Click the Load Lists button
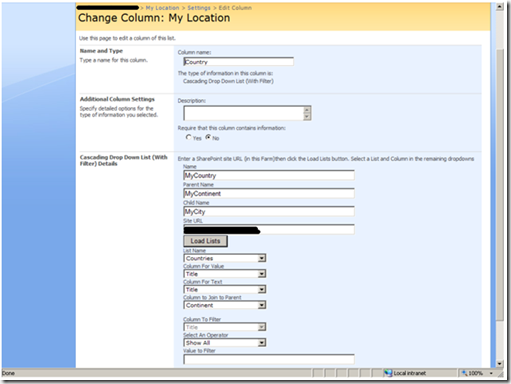The height and width of the screenshot is (384, 511). [x=205, y=241]
